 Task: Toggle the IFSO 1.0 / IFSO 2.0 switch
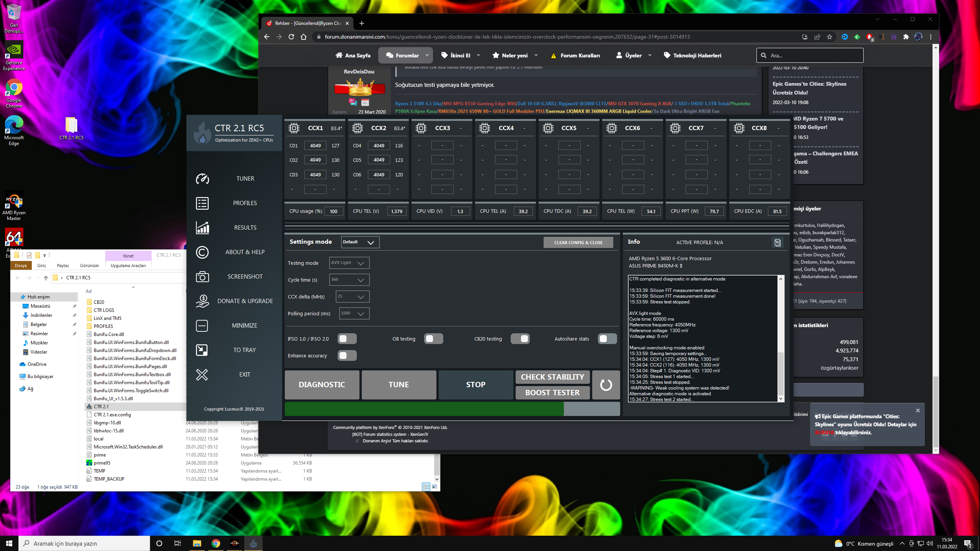(347, 339)
